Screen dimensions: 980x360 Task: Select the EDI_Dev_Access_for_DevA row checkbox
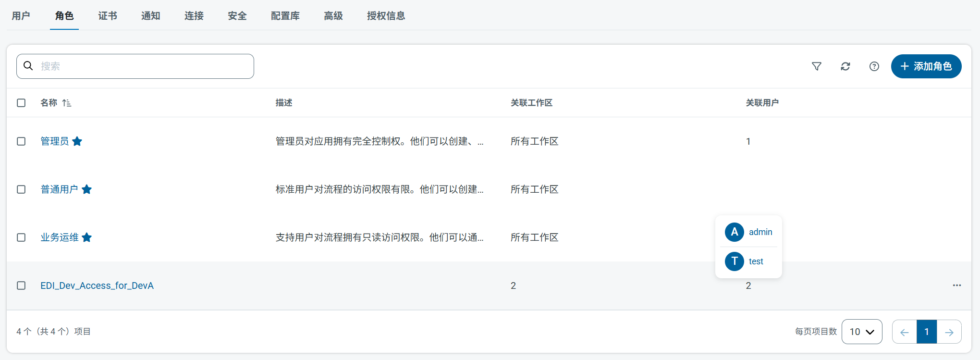[x=21, y=286]
